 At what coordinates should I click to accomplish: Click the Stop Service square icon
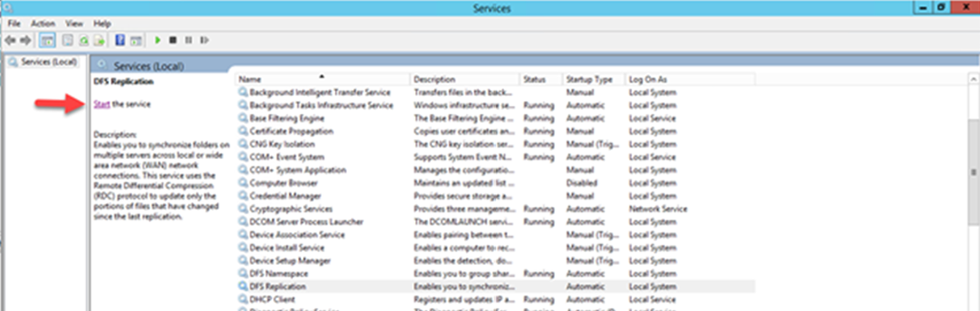(x=173, y=40)
